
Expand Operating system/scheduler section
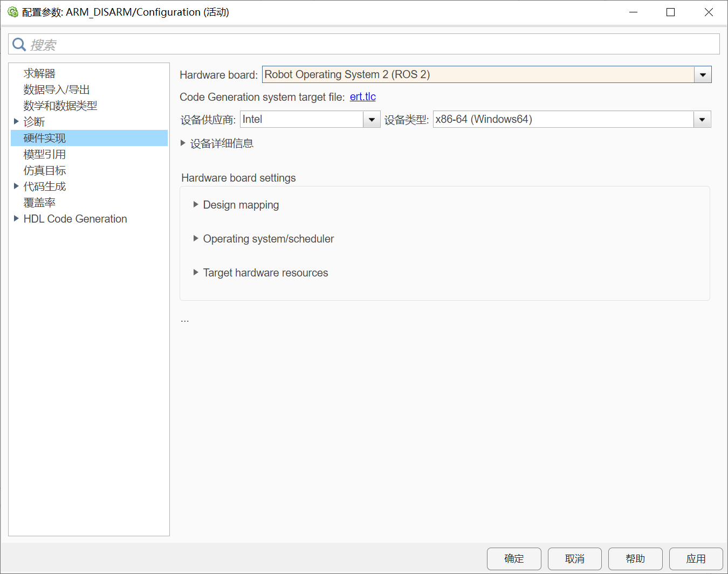pos(196,238)
